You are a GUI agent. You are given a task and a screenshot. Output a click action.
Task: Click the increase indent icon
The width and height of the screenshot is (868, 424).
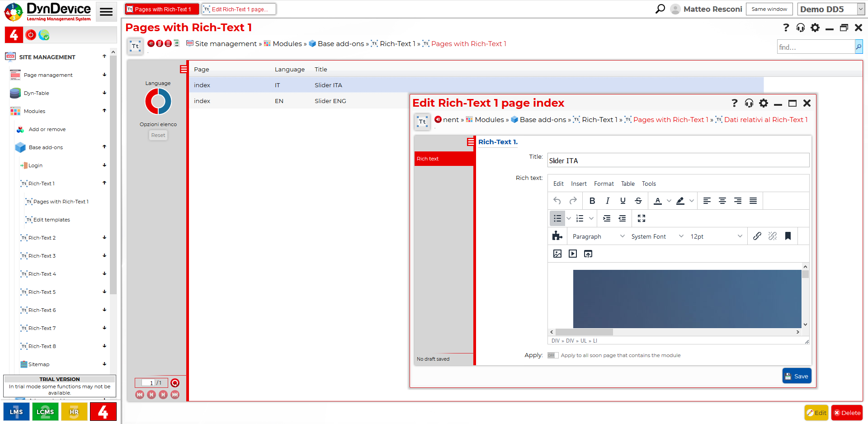[x=606, y=218]
